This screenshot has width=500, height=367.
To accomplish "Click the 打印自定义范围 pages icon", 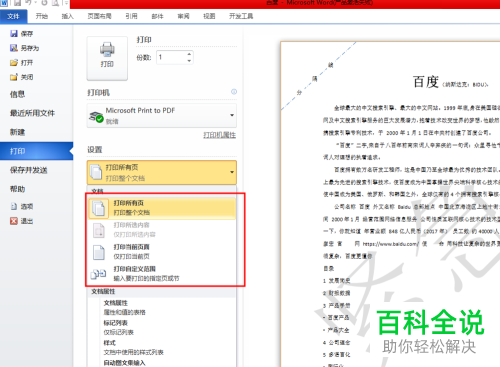I will 99,274.
